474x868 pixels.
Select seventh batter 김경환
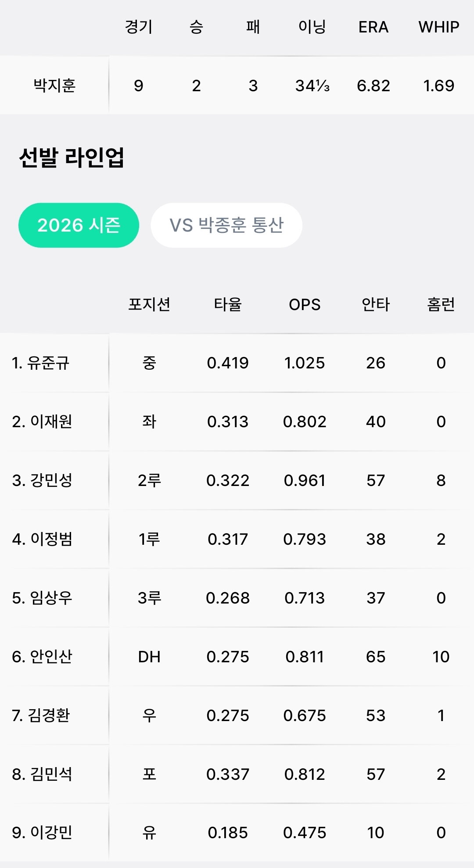[x=237, y=716]
